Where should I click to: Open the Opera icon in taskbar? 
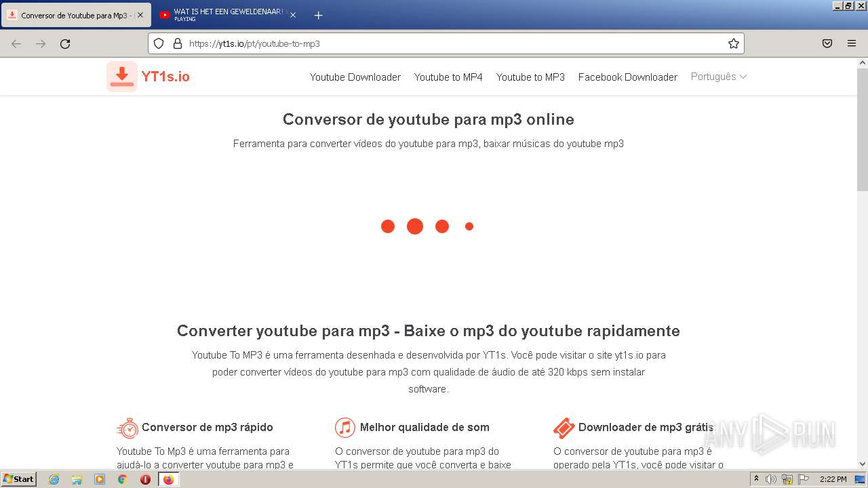[x=145, y=479]
